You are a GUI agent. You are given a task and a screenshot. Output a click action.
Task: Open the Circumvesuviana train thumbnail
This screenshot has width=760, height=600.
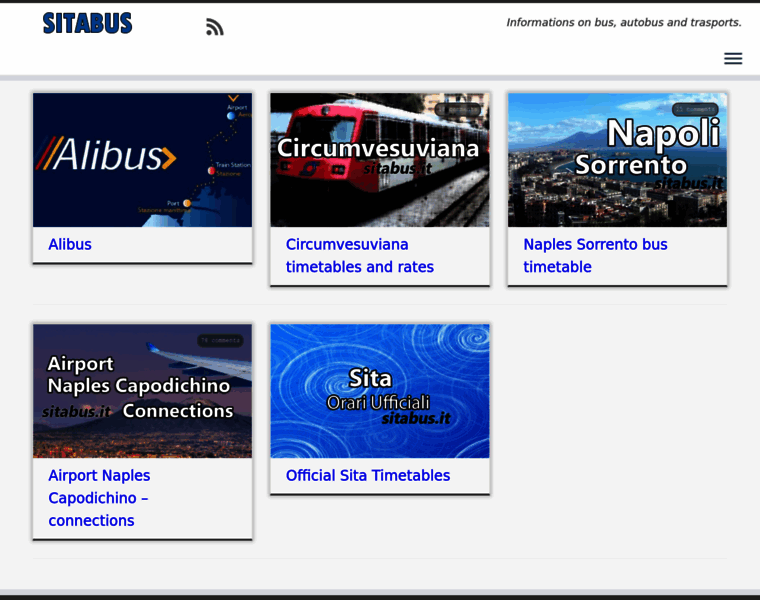(x=380, y=160)
